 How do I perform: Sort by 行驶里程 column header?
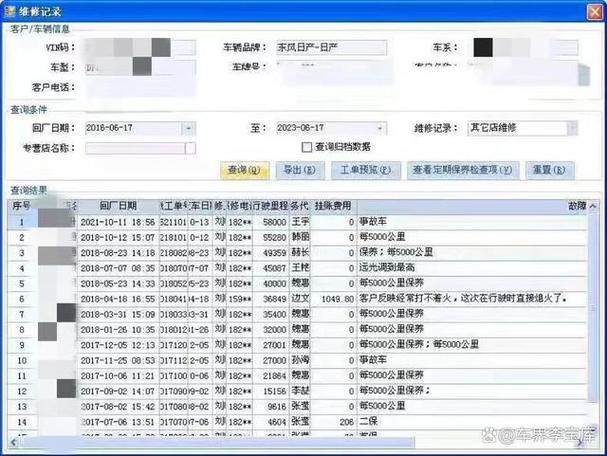pos(271,206)
